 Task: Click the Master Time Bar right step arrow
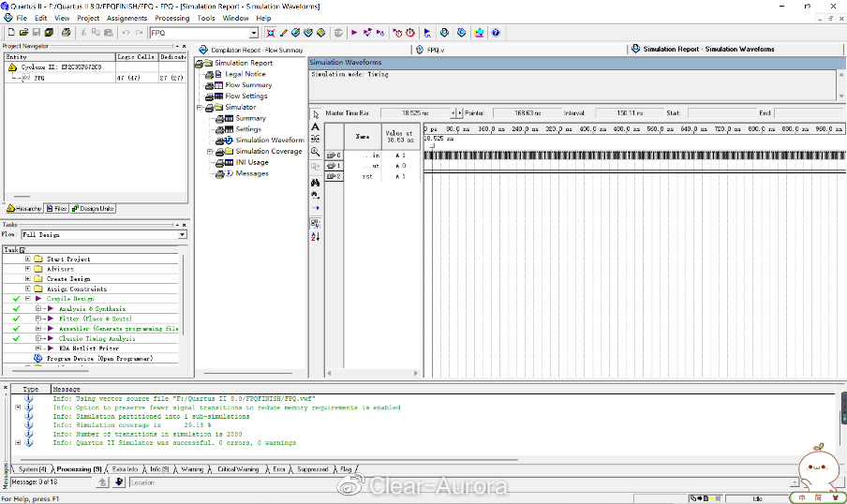pyautogui.click(x=460, y=113)
